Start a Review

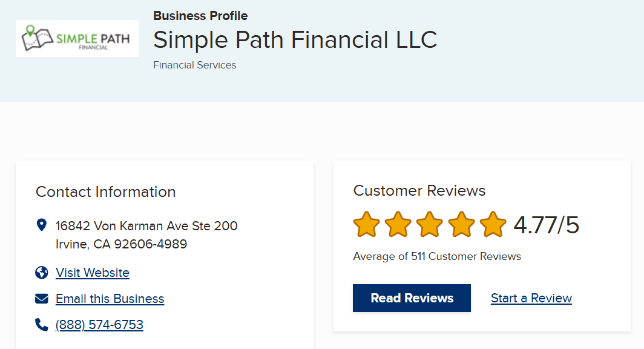click(x=531, y=298)
